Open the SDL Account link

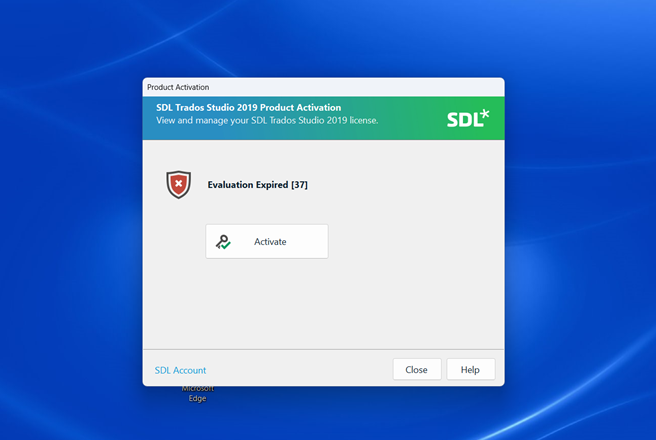click(x=180, y=370)
